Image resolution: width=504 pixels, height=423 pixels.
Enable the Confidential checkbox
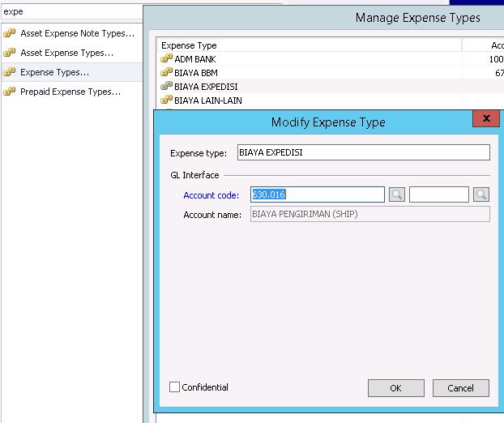(174, 387)
